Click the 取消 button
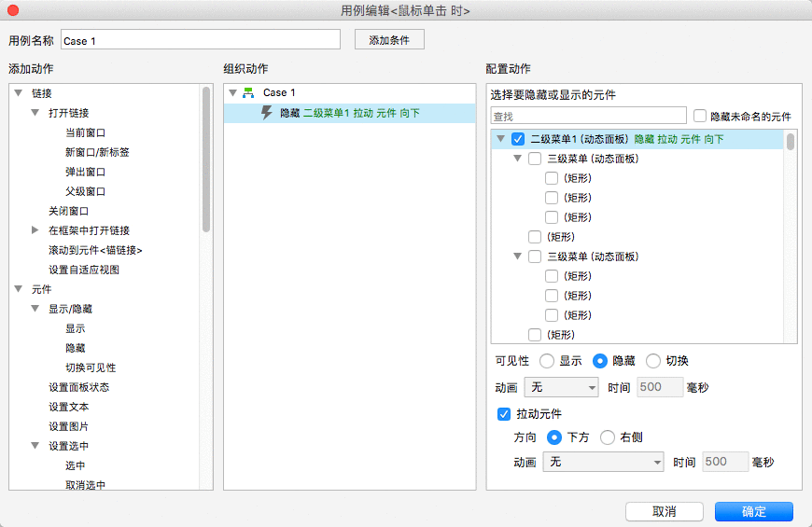Image resolution: width=812 pixels, height=527 pixels. 665,511
